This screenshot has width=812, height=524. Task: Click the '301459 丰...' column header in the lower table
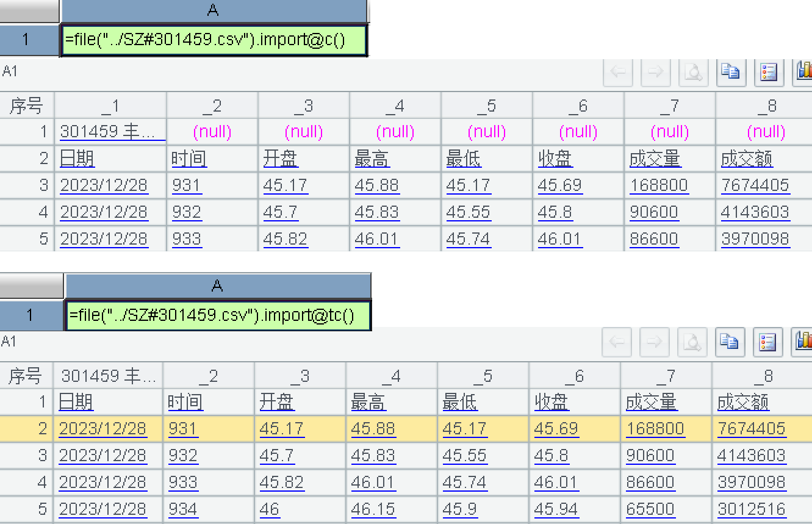pos(108,376)
